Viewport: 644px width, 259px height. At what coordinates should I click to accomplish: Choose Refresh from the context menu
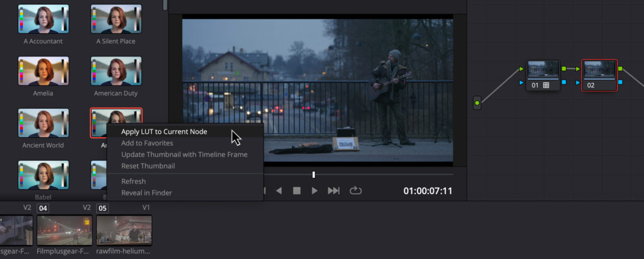[133, 181]
